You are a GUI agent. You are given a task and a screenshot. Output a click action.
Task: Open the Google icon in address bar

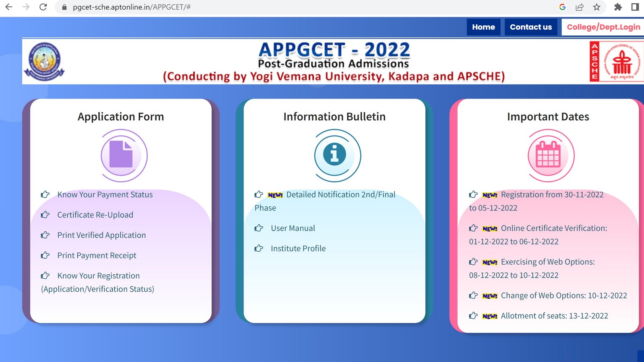click(x=562, y=7)
